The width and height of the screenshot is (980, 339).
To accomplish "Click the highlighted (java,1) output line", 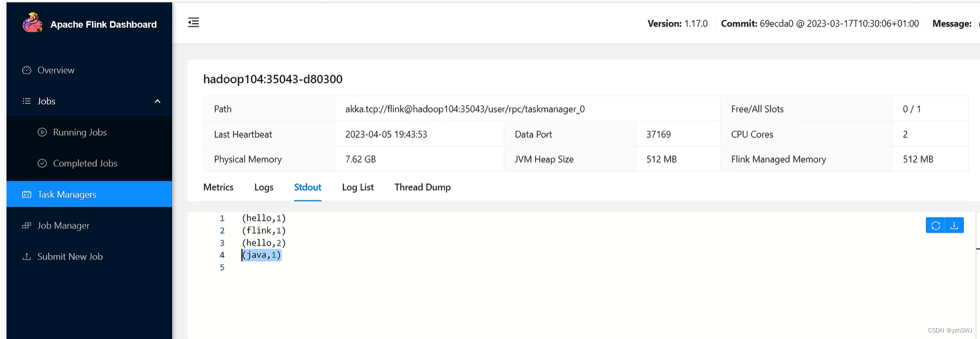I will click(x=261, y=255).
